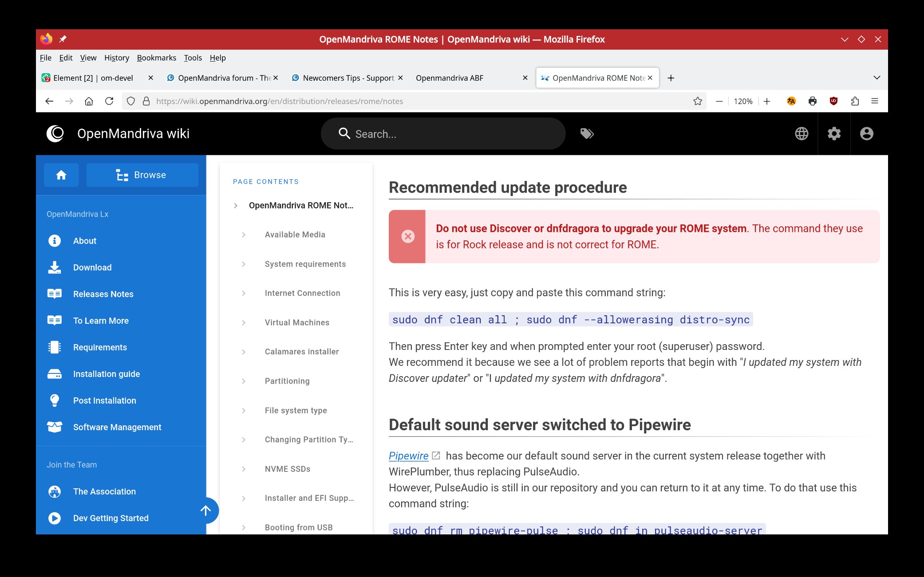The width and height of the screenshot is (924, 577).
Task: Click the pin icon in the title bar
Action: (x=63, y=39)
